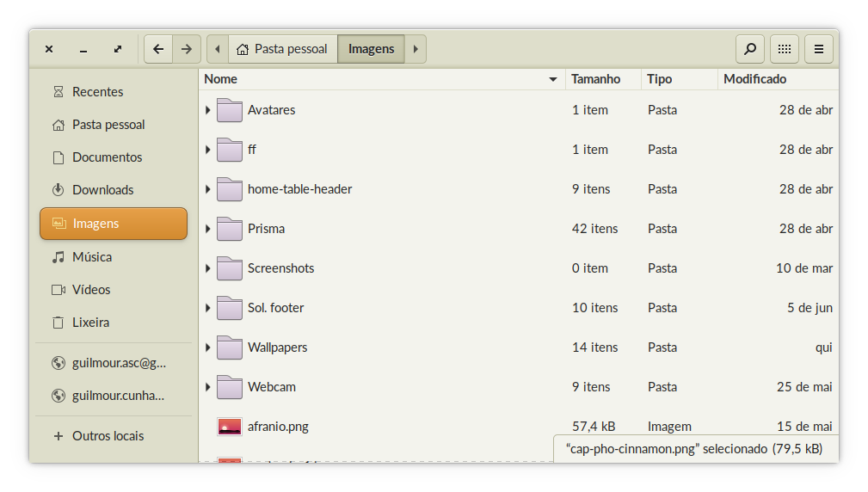Click the Pasta pessoal breadcrumb
Screen dimensions: 868x492
coord(282,49)
